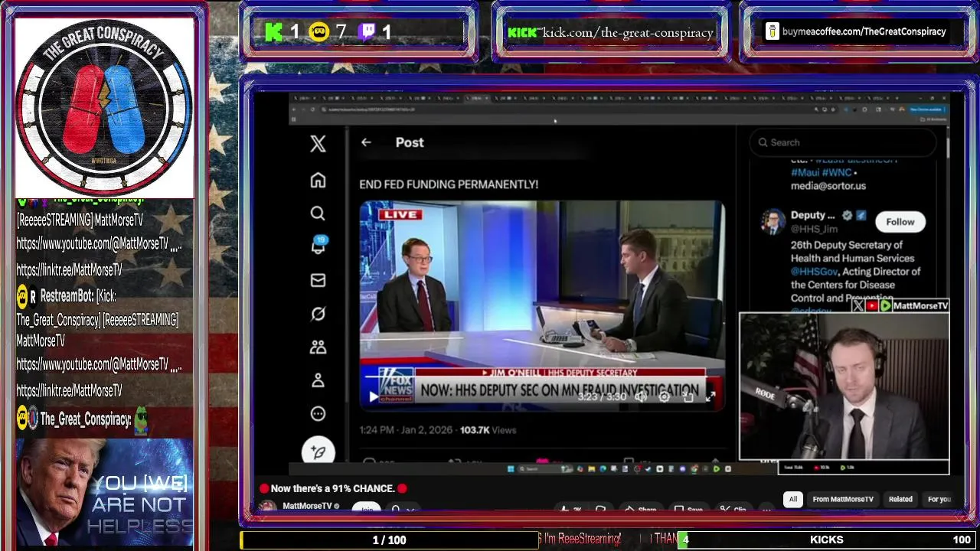
Task: Play the Fox News video
Action: click(373, 396)
